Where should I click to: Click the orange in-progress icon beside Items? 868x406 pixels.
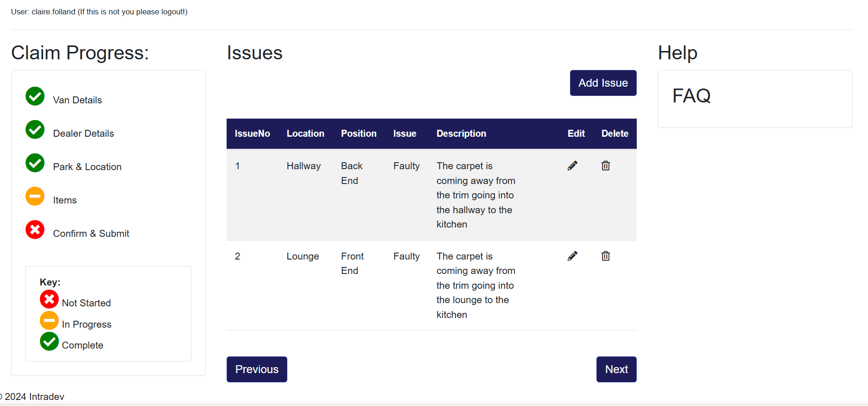tap(35, 197)
